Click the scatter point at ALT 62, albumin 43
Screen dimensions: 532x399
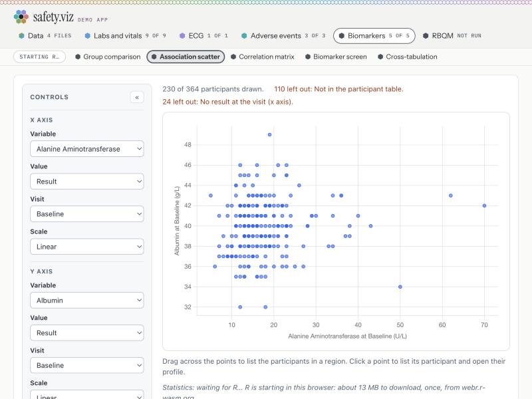pyautogui.click(x=451, y=196)
